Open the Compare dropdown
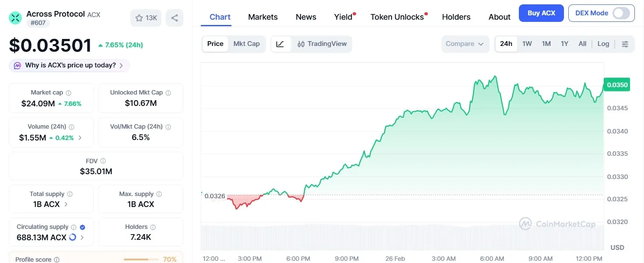The width and height of the screenshot is (644, 263). click(465, 44)
